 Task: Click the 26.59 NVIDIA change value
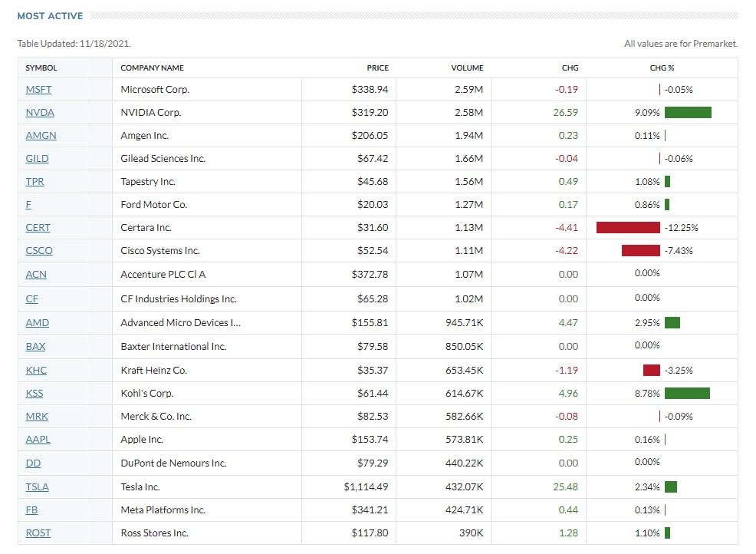click(x=566, y=113)
